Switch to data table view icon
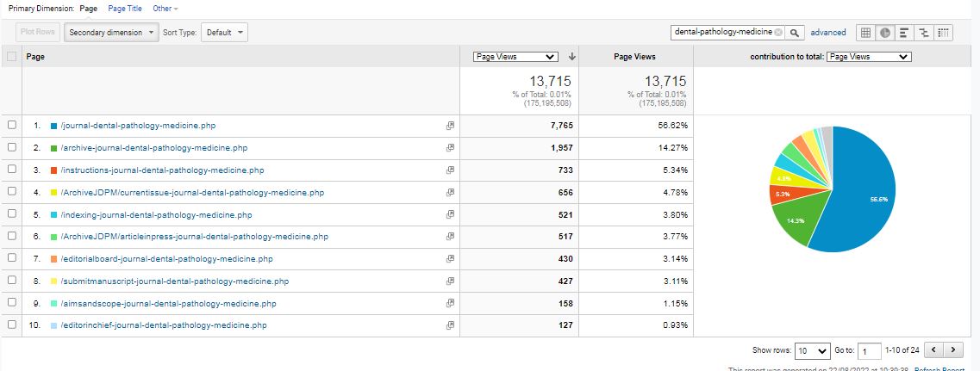 (x=865, y=33)
